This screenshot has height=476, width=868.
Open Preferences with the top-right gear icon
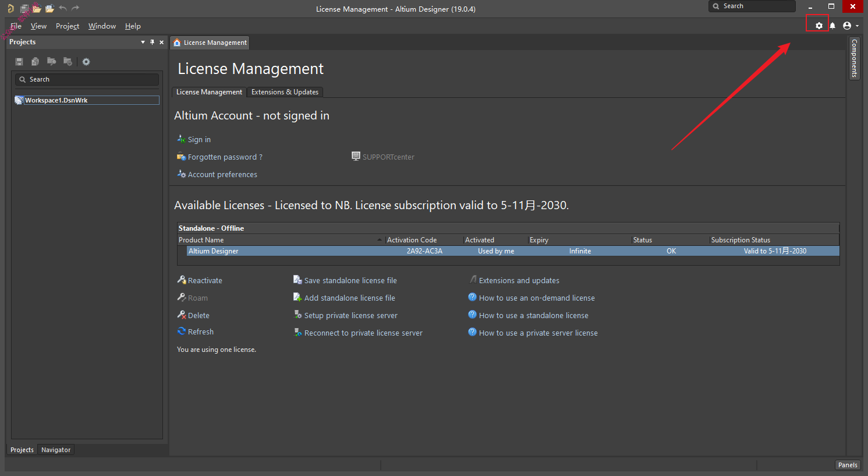819,26
